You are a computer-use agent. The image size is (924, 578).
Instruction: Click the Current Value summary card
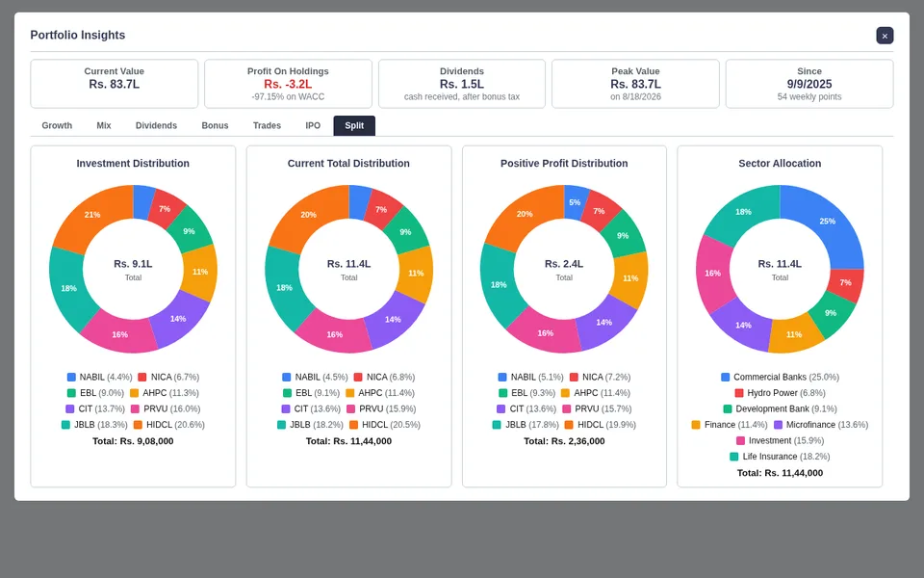pyautogui.click(x=115, y=84)
